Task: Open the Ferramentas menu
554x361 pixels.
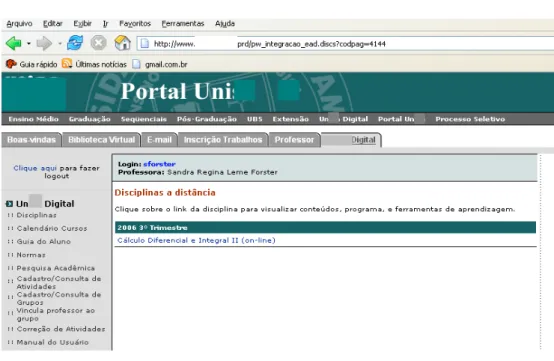Action: (x=183, y=24)
